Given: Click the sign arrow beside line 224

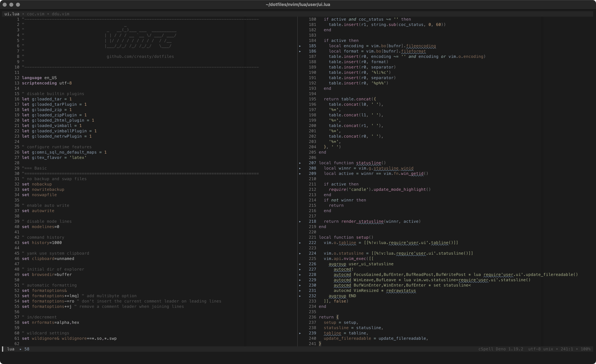Looking at the screenshot, I should (300, 253).
